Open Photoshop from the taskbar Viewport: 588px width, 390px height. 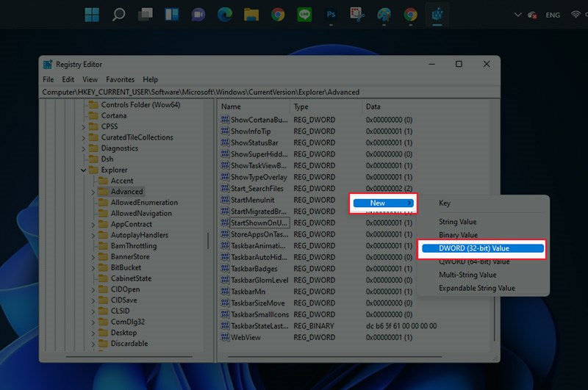tap(331, 14)
